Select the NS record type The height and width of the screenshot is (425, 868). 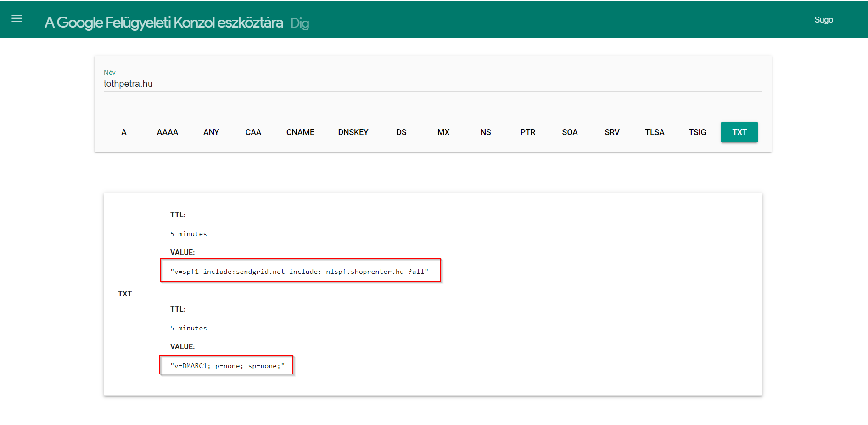coord(486,132)
